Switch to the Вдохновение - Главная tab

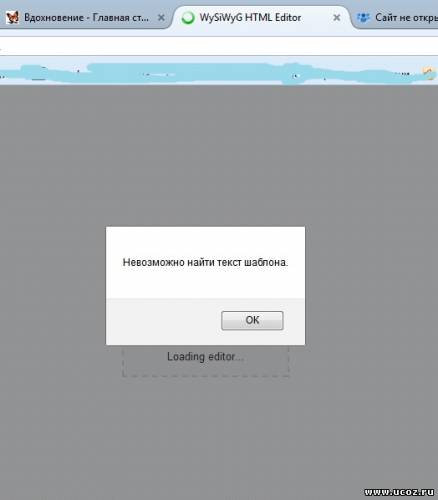click(x=86, y=17)
